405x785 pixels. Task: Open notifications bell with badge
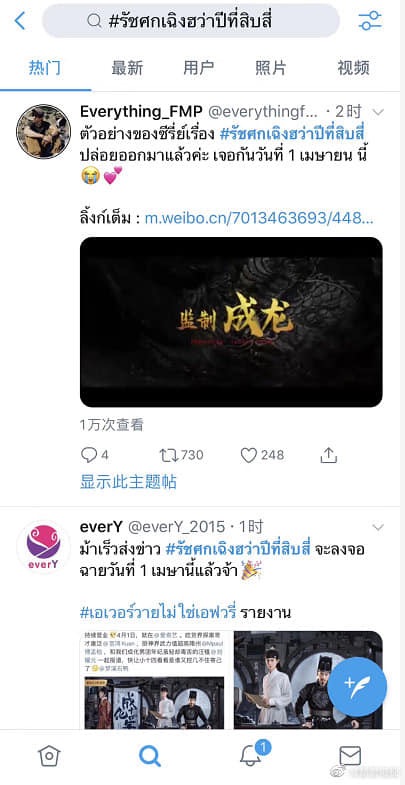253,754
